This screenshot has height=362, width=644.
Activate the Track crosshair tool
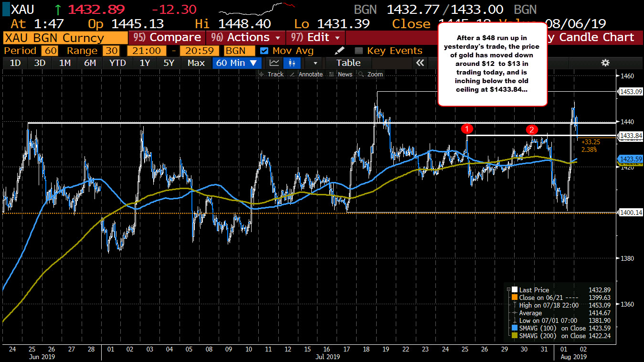click(271, 74)
